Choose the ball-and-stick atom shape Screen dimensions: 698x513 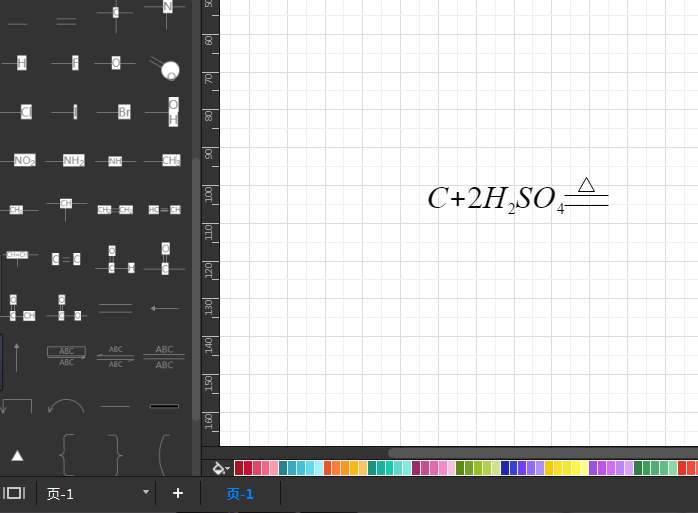pos(165,68)
